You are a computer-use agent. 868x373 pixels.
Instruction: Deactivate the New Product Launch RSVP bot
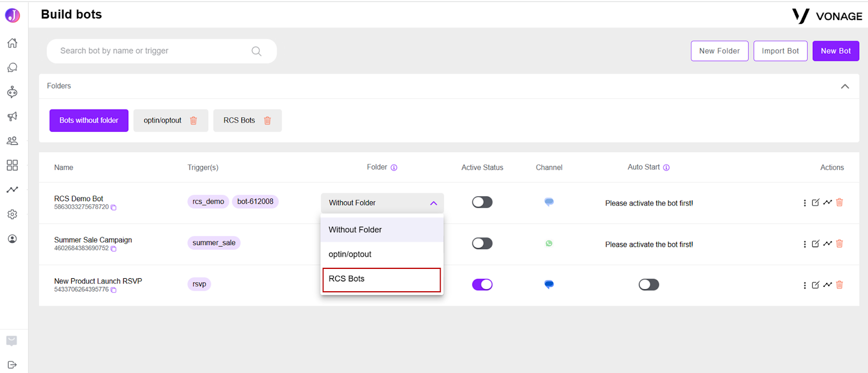(482, 285)
